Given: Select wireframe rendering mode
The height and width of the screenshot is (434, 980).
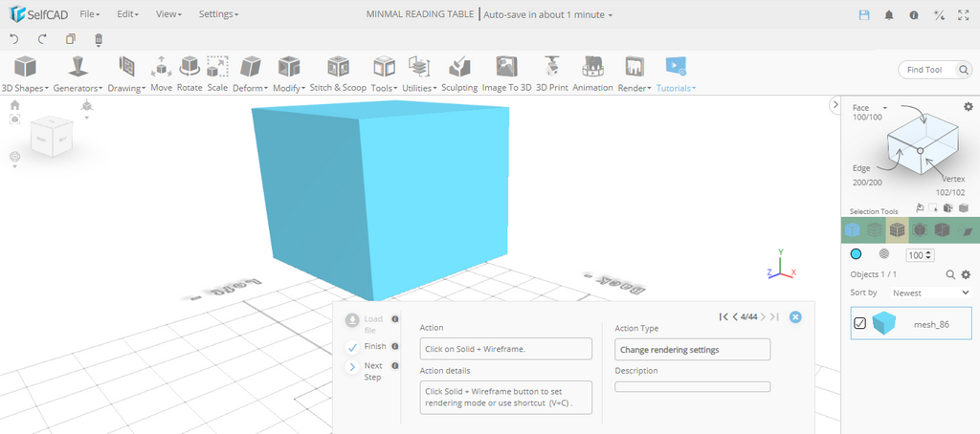Looking at the screenshot, I should point(875,230).
